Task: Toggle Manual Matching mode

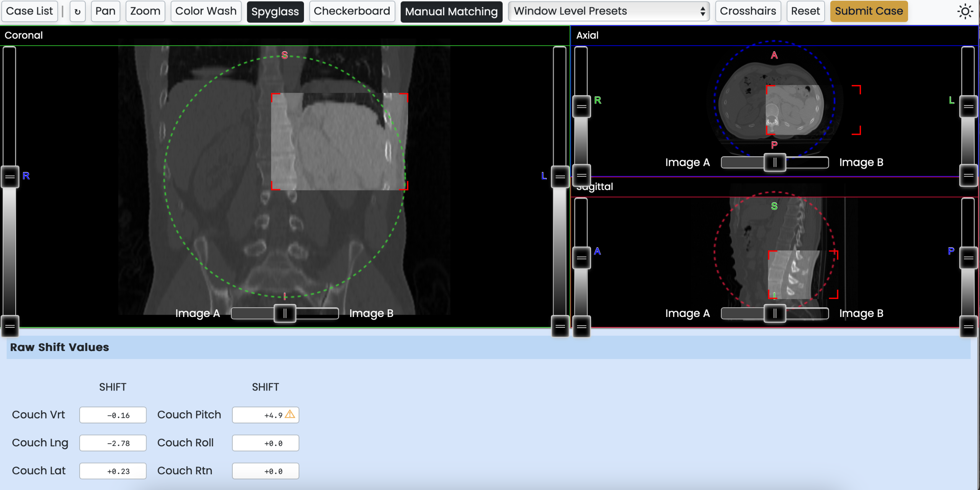Action: 451,11
